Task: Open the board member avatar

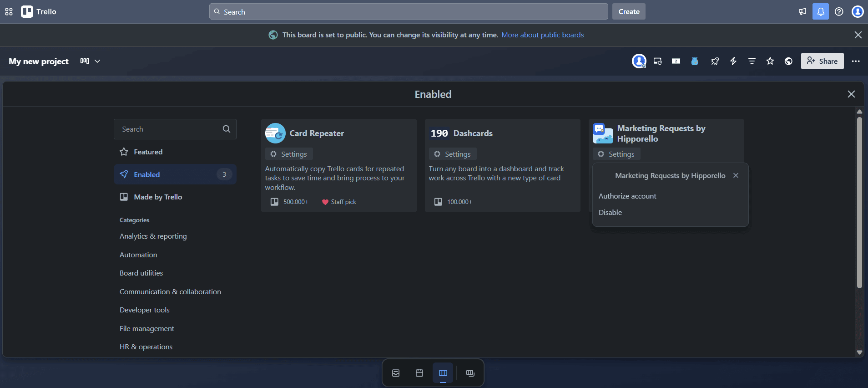Action: click(639, 61)
